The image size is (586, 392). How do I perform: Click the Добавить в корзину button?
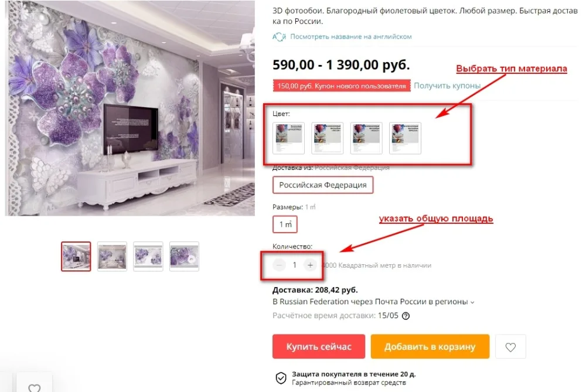pyautogui.click(x=430, y=346)
